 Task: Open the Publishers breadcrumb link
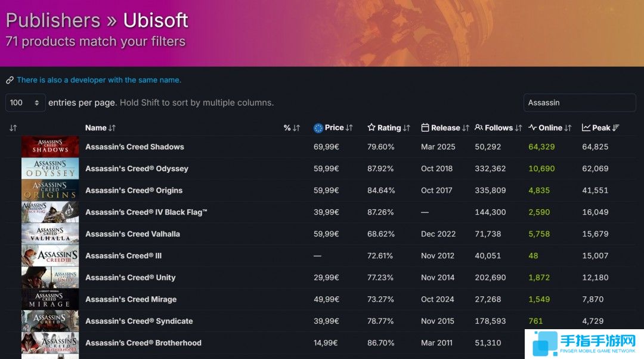click(53, 20)
